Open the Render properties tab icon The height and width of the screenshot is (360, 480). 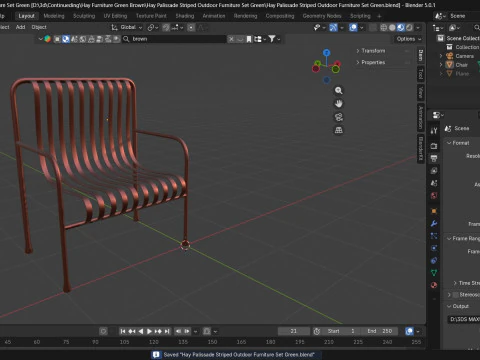pos(434,146)
